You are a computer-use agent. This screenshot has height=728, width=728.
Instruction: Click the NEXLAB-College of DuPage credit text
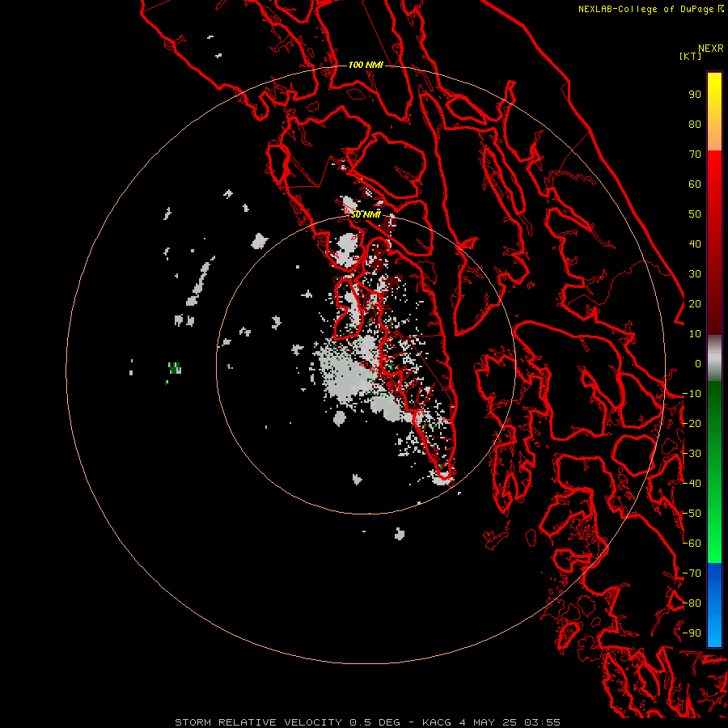pyautogui.click(x=645, y=9)
